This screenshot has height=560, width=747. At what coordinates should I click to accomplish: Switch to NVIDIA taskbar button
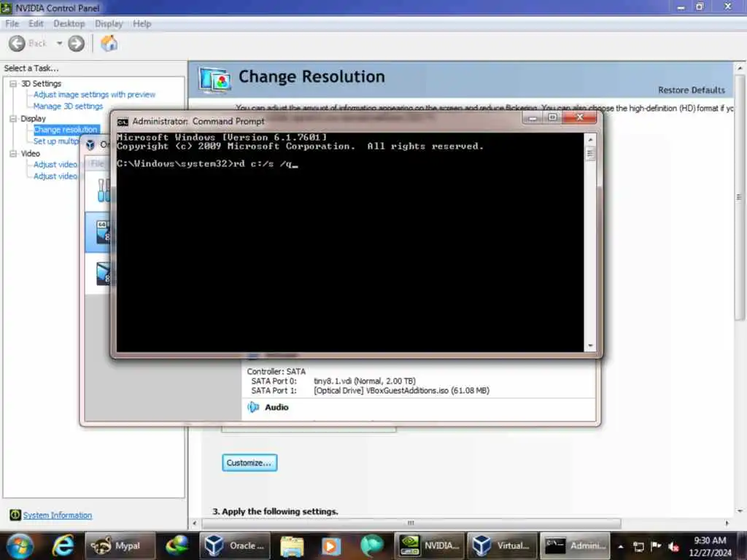[429, 545]
